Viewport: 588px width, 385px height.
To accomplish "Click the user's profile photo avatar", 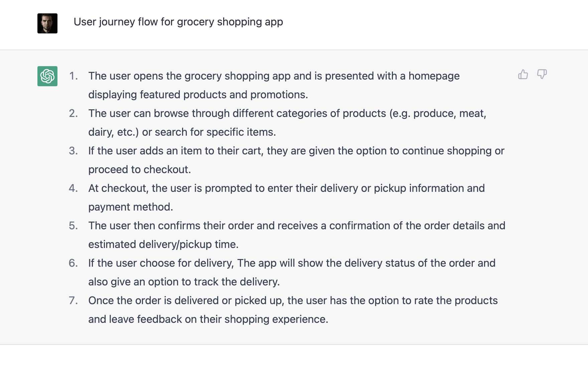I will coord(47,23).
